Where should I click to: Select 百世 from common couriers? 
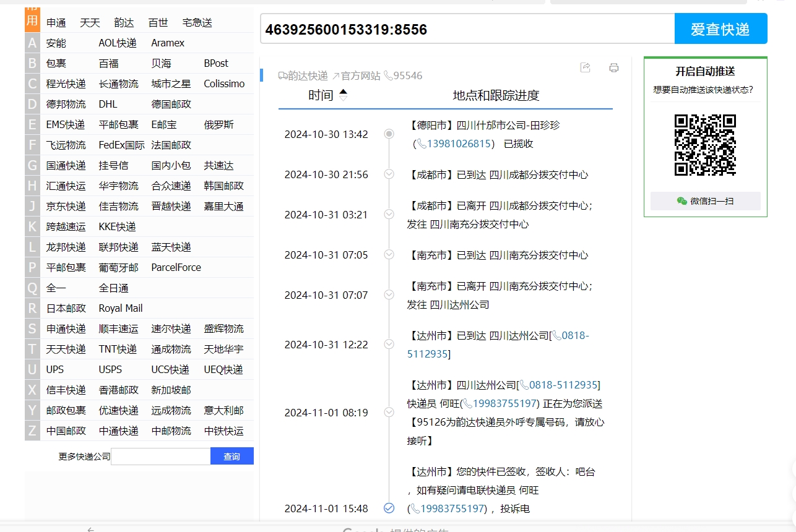click(x=158, y=22)
